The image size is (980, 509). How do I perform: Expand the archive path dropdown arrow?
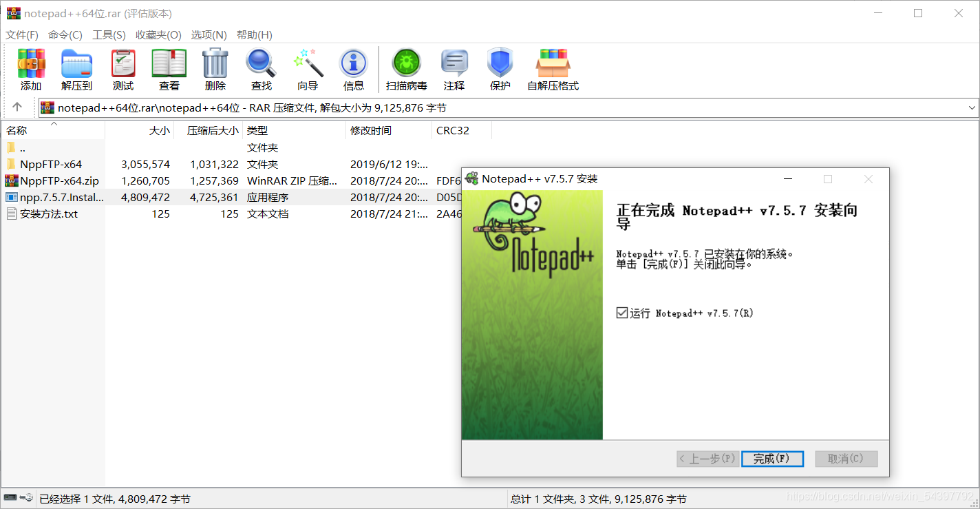(x=972, y=107)
